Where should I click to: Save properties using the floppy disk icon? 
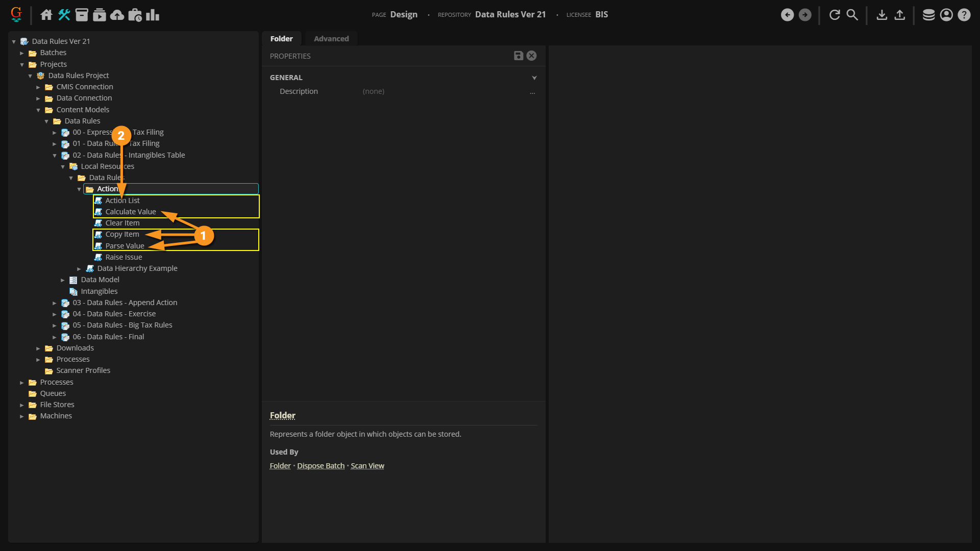click(x=518, y=56)
